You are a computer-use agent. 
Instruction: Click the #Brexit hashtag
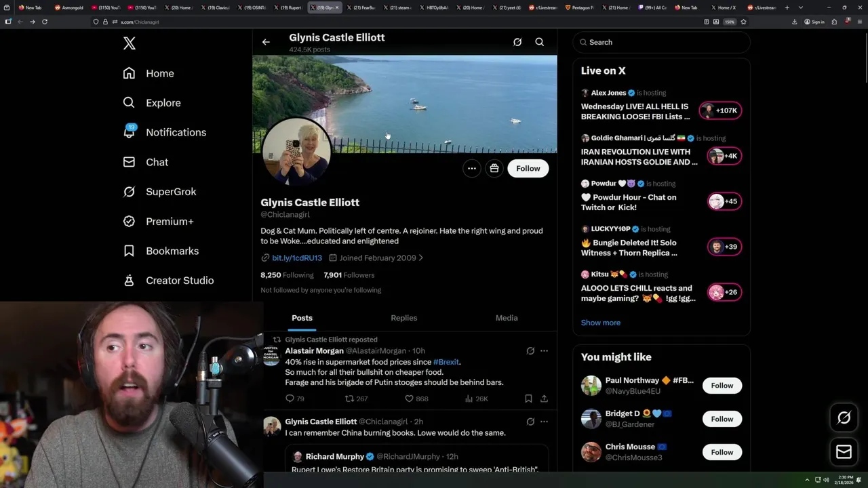(x=446, y=362)
